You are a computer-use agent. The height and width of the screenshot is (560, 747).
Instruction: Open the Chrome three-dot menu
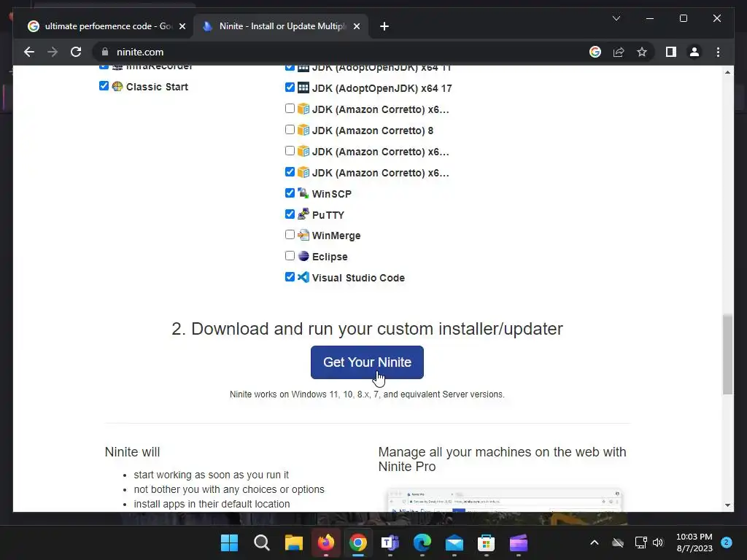[x=718, y=52]
